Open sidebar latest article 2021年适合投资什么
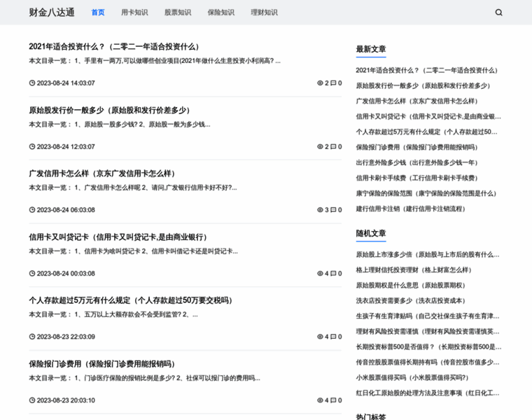The image size is (532, 420). [427, 70]
